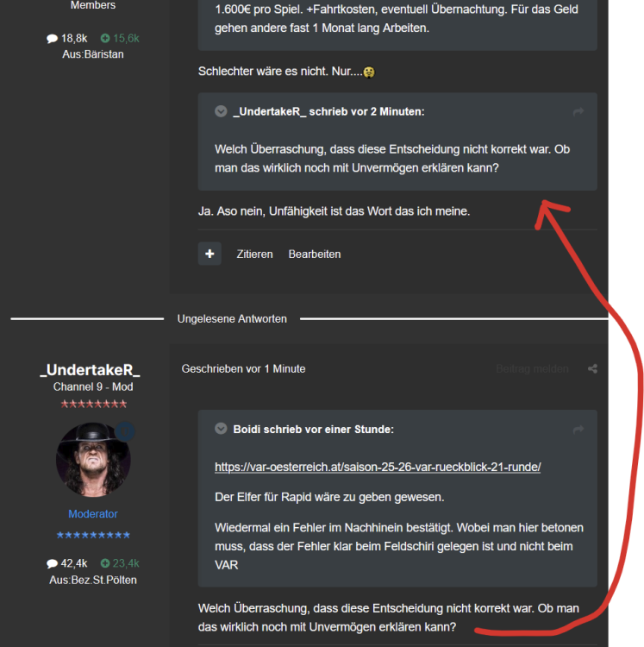Go to the original _UndertakeR_ quoted post arrow
Image resolution: width=644 pixels, height=647 pixels.
[x=578, y=112]
